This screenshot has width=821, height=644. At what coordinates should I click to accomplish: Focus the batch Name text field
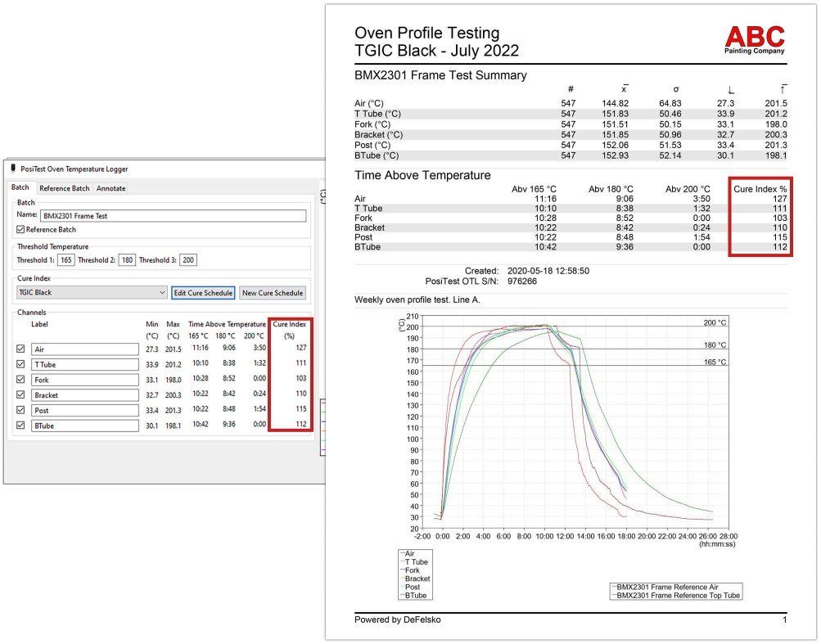(x=172, y=216)
